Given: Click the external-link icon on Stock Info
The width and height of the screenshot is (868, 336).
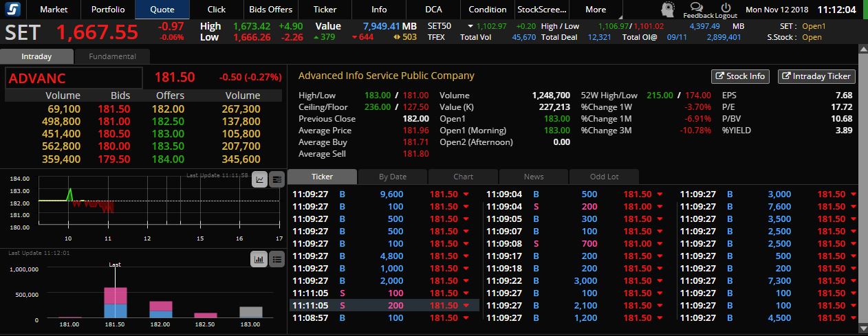Looking at the screenshot, I should click(x=720, y=76).
